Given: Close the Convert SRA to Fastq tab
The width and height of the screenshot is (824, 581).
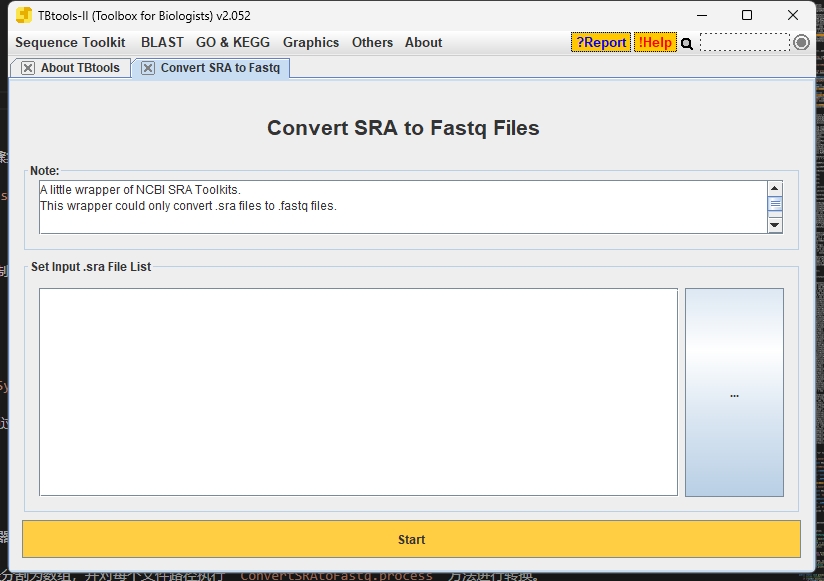Looking at the screenshot, I should pyautogui.click(x=148, y=68).
